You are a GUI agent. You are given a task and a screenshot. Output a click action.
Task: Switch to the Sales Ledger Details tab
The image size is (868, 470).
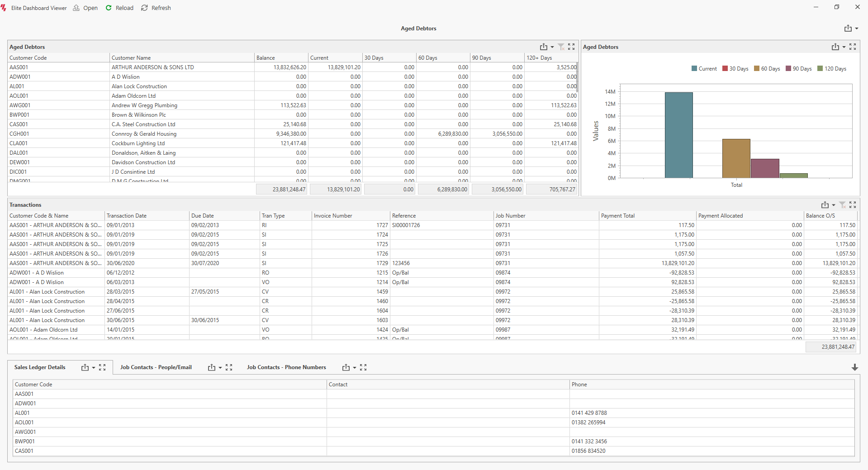(40, 367)
